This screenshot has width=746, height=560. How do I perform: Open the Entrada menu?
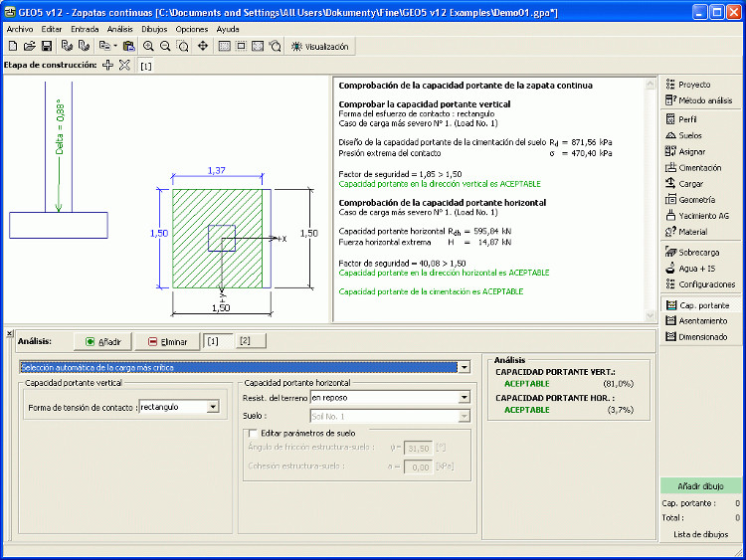click(x=85, y=29)
